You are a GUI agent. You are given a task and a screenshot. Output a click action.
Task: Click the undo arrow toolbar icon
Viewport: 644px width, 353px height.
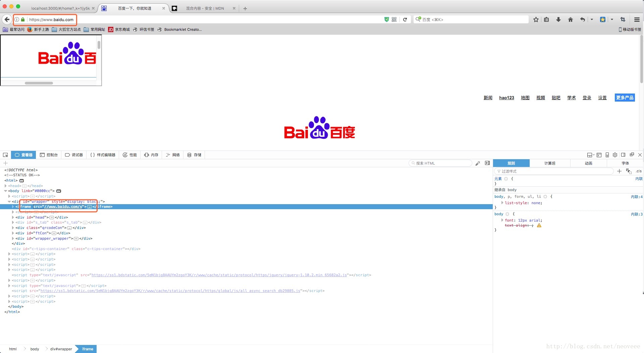click(583, 19)
